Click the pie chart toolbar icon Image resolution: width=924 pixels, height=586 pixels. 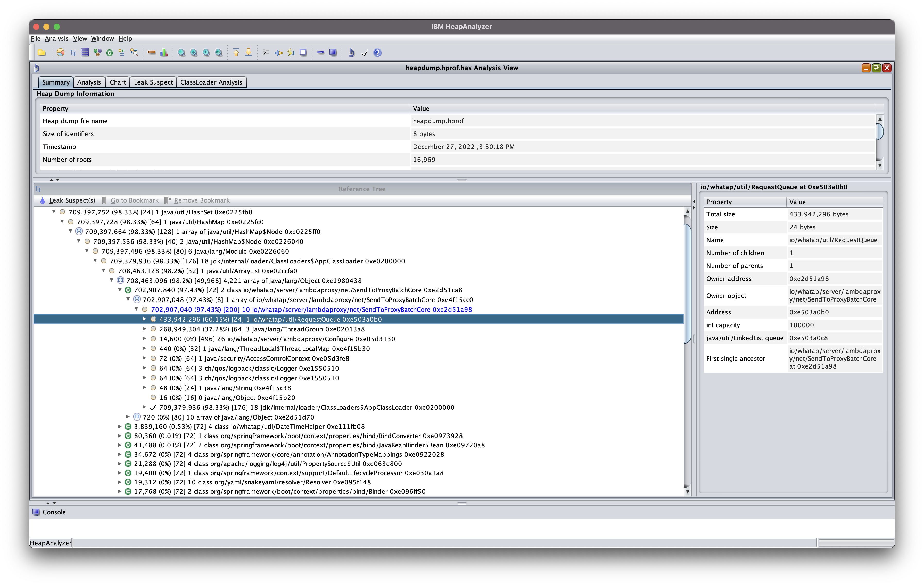[60, 53]
